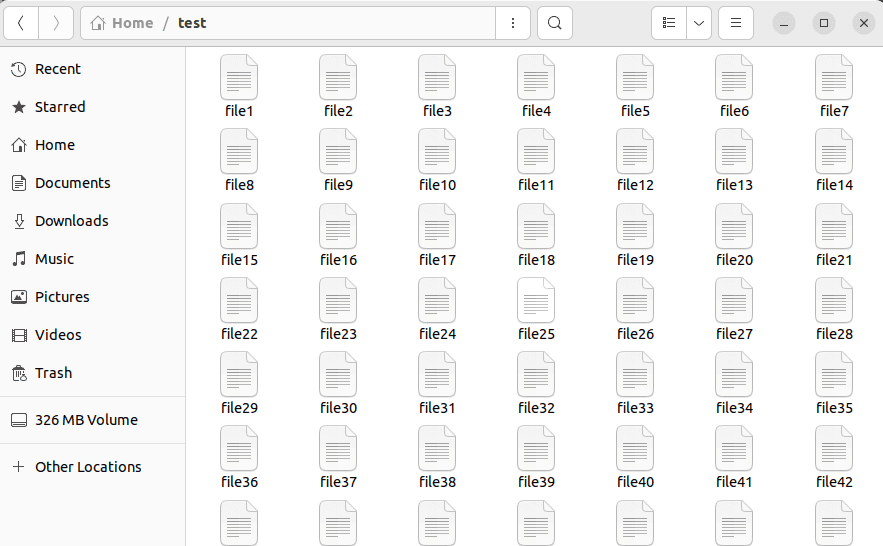The width and height of the screenshot is (883, 546).
Task: Click the file23 label
Action: click(338, 334)
